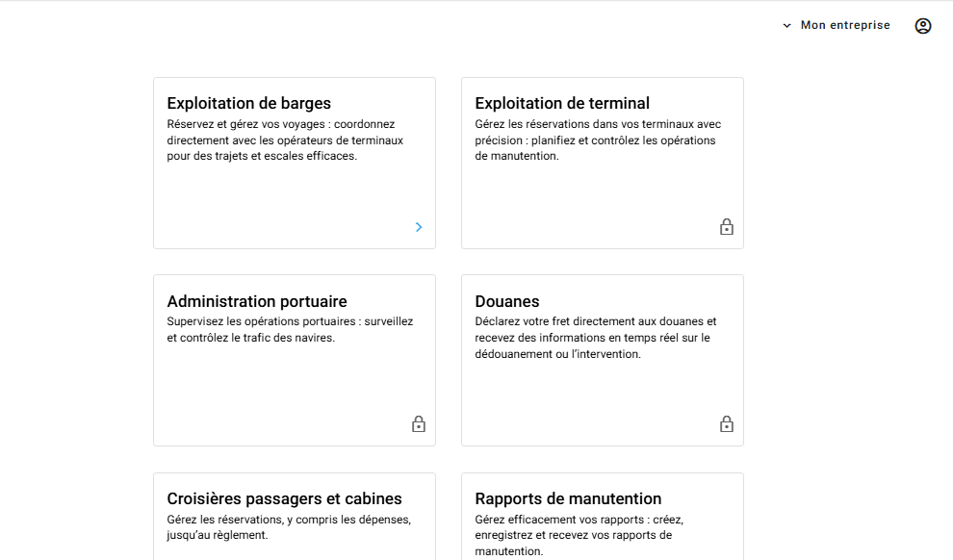Open the Douanes card title

click(507, 301)
